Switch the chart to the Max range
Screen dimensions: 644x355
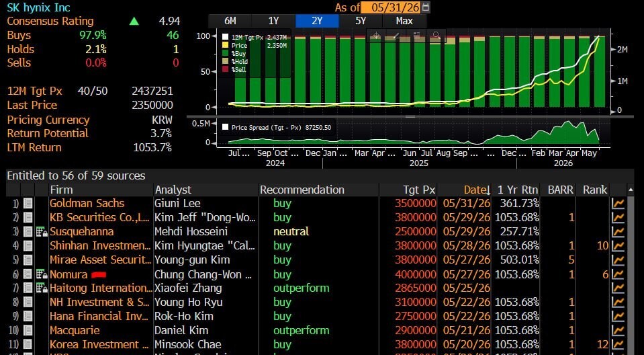click(x=404, y=21)
